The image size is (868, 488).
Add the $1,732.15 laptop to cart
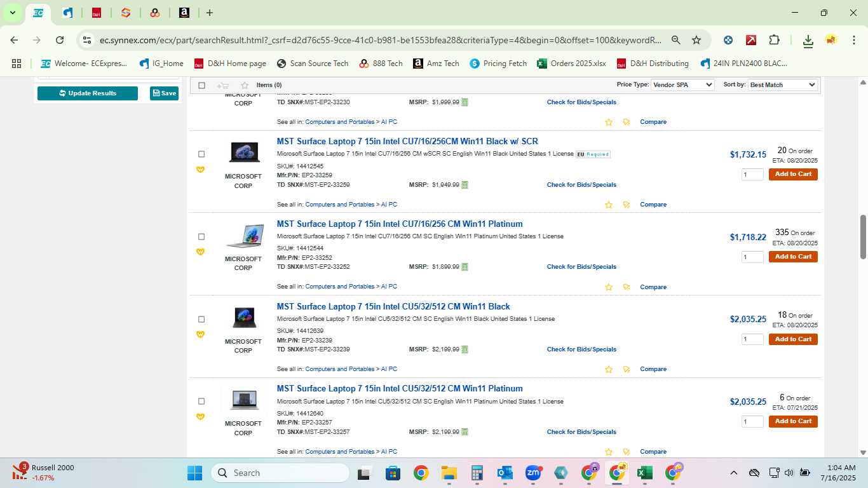click(793, 174)
